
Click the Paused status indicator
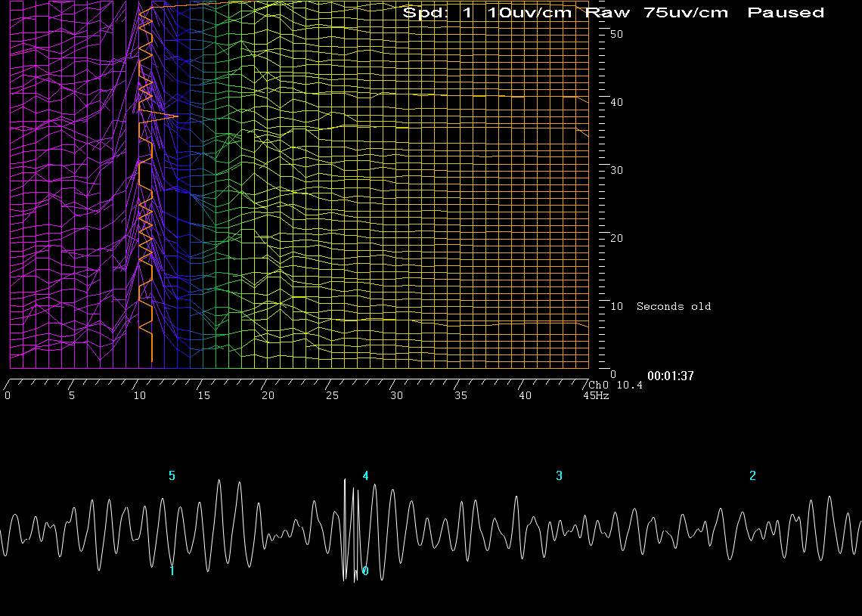point(786,12)
